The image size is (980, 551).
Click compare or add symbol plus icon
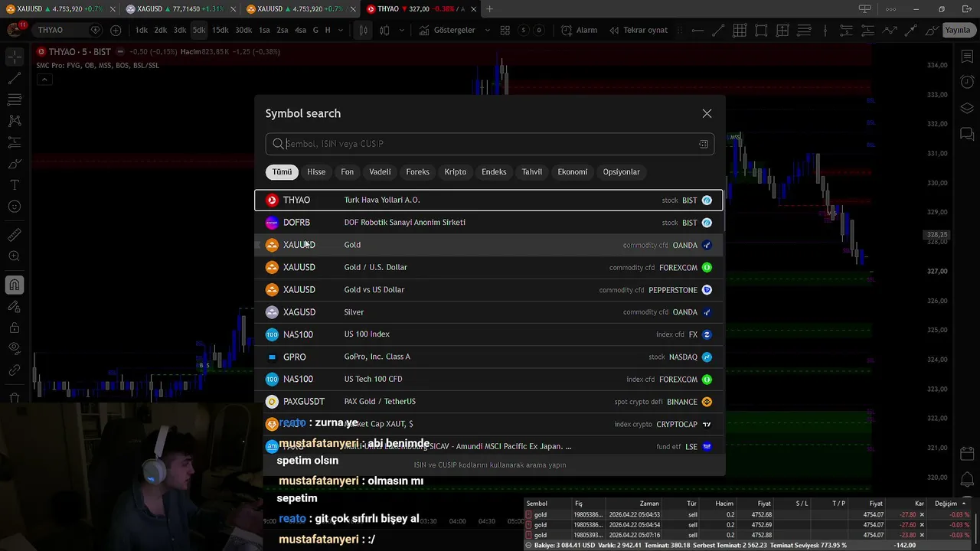116,30
